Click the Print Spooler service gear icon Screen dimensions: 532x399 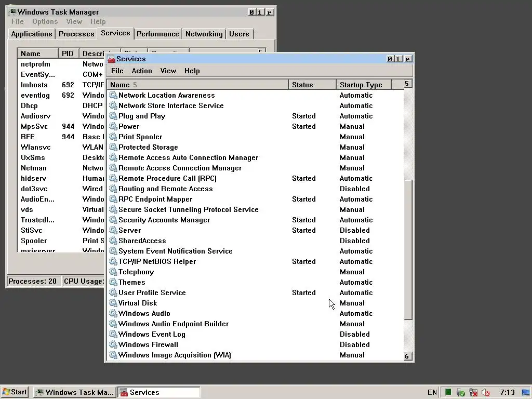pos(113,137)
